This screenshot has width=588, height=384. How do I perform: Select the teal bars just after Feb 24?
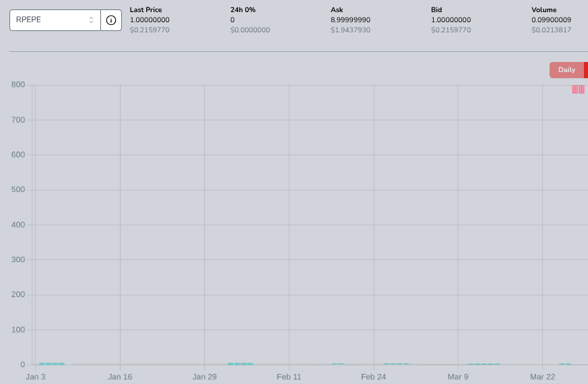(x=396, y=364)
